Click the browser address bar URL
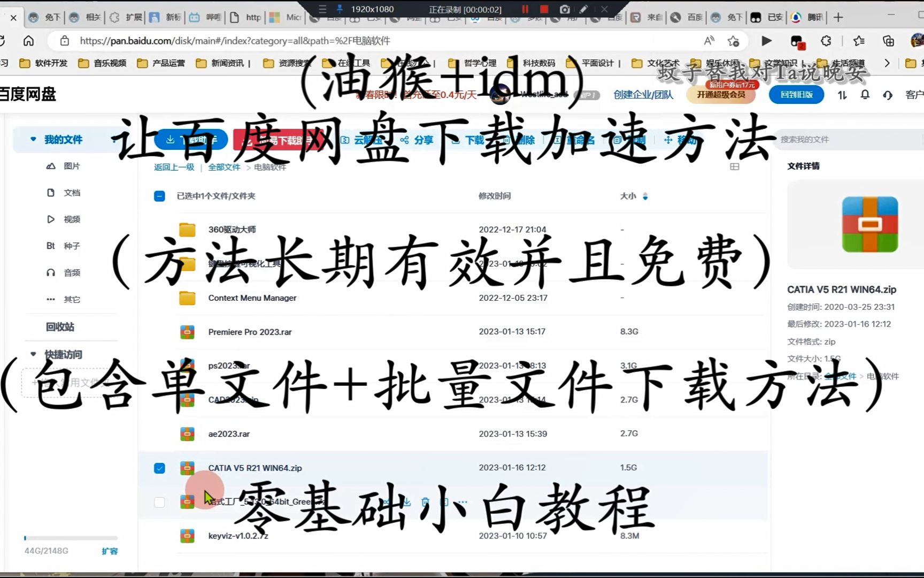 [x=235, y=41]
